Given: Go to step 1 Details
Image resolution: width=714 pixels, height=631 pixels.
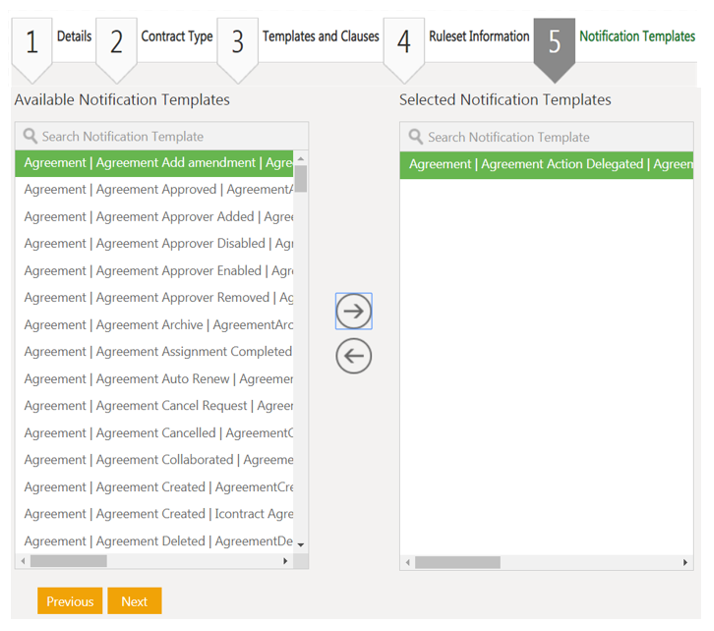Looking at the screenshot, I should [32, 42].
